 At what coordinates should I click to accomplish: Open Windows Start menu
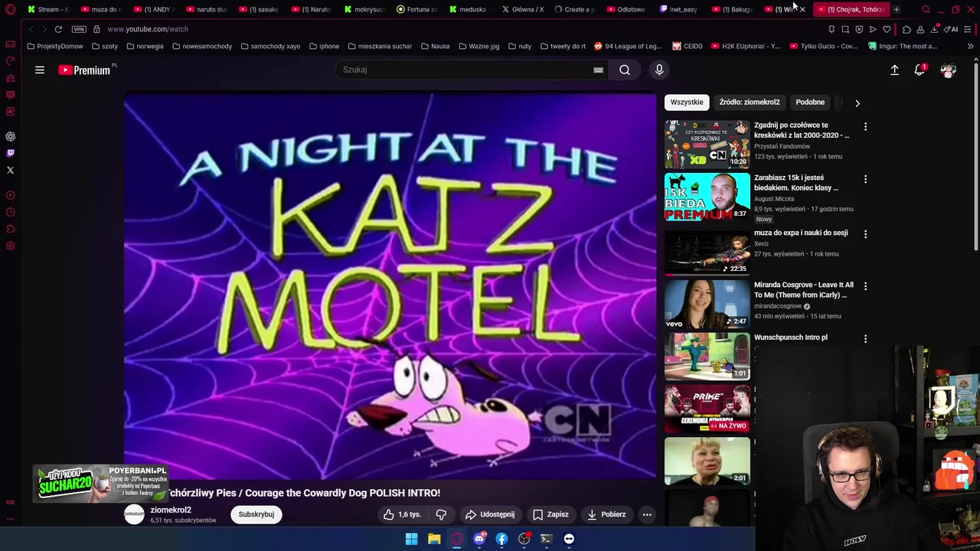pos(411,539)
